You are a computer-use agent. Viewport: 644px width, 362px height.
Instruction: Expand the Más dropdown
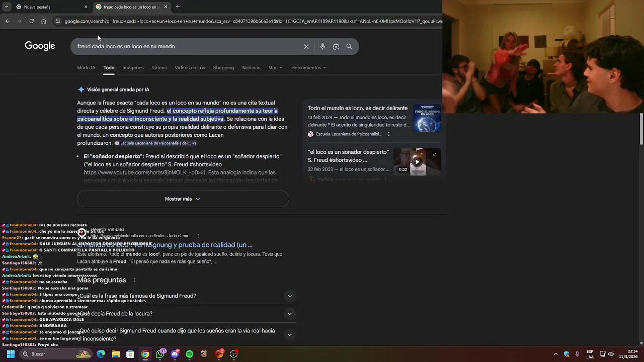tap(275, 68)
